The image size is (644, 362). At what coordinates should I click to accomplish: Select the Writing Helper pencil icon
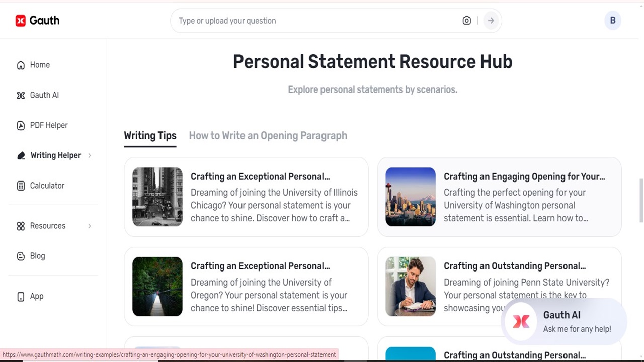tap(21, 155)
